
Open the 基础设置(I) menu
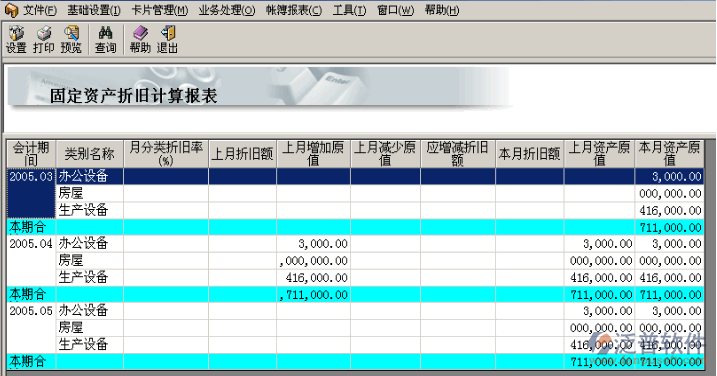[94, 10]
